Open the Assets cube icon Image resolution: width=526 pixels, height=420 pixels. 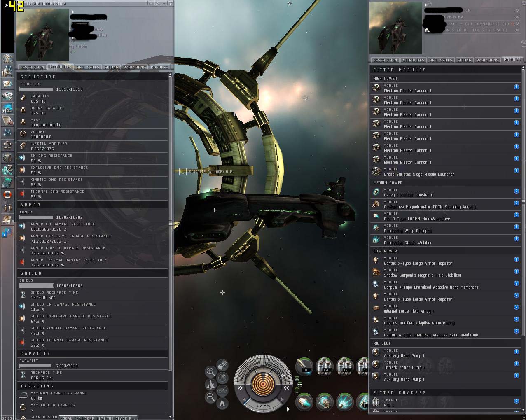click(x=7, y=157)
